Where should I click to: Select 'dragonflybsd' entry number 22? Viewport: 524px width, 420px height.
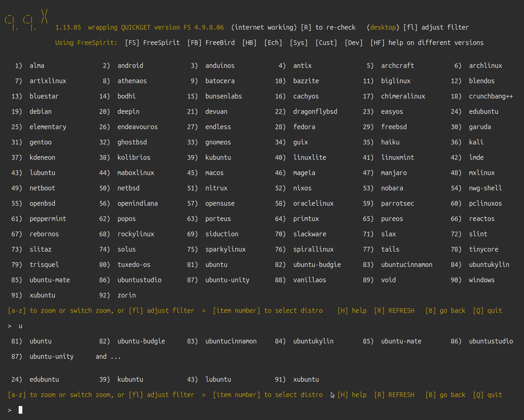click(315, 111)
